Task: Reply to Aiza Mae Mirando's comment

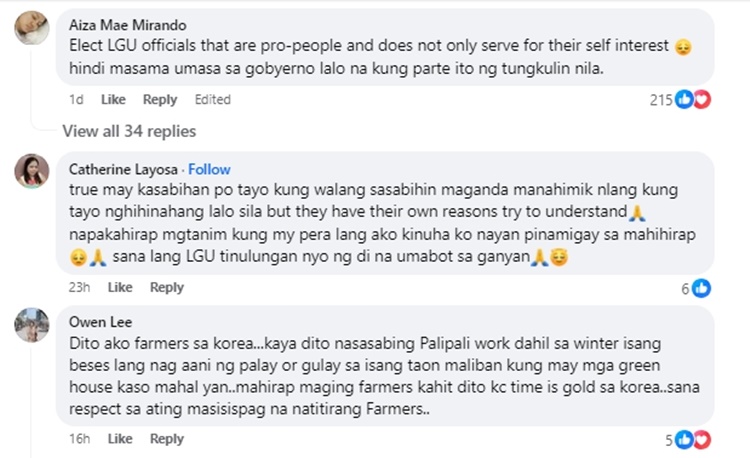Action: pos(160,100)
